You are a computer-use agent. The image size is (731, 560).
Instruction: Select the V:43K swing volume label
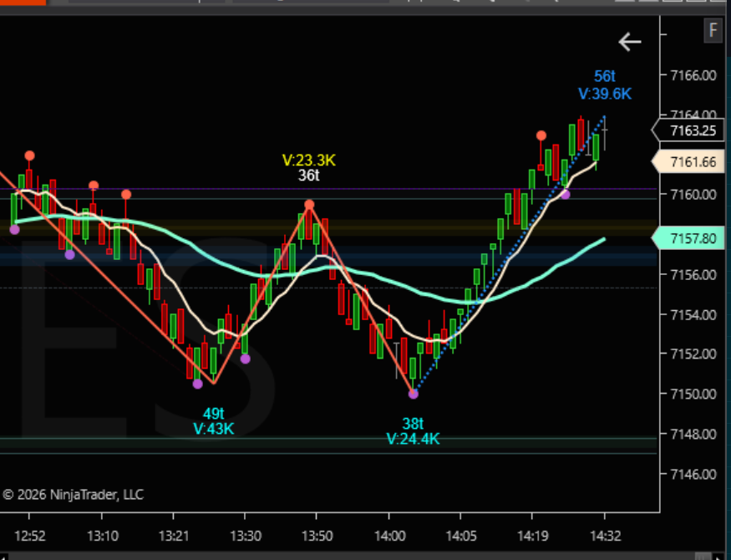tap(214, 429)
